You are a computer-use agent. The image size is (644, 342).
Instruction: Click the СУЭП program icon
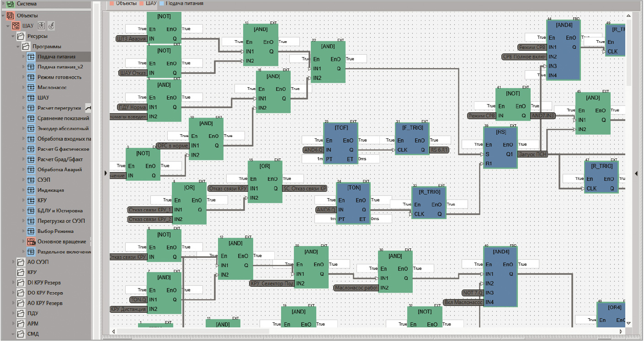coord(31,180)
